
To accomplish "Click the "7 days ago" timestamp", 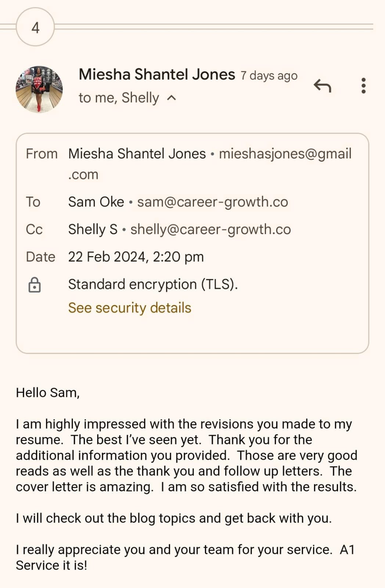I will coord(269,76).
